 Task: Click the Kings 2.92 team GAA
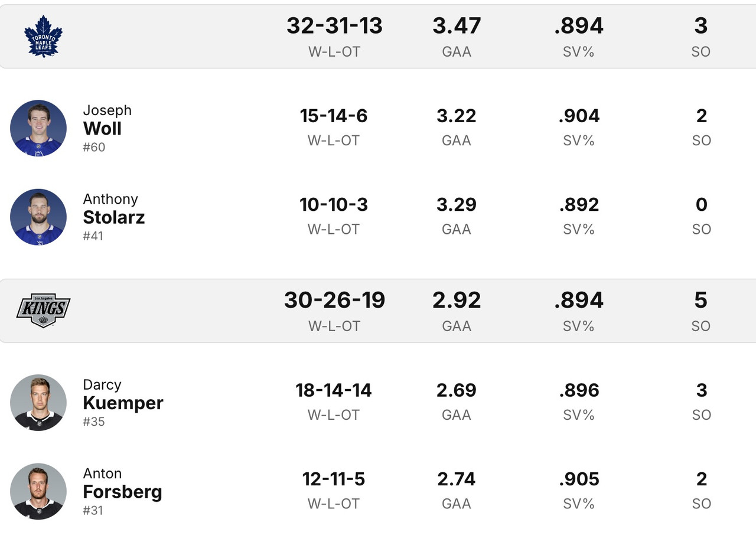(x=457, y=301)
